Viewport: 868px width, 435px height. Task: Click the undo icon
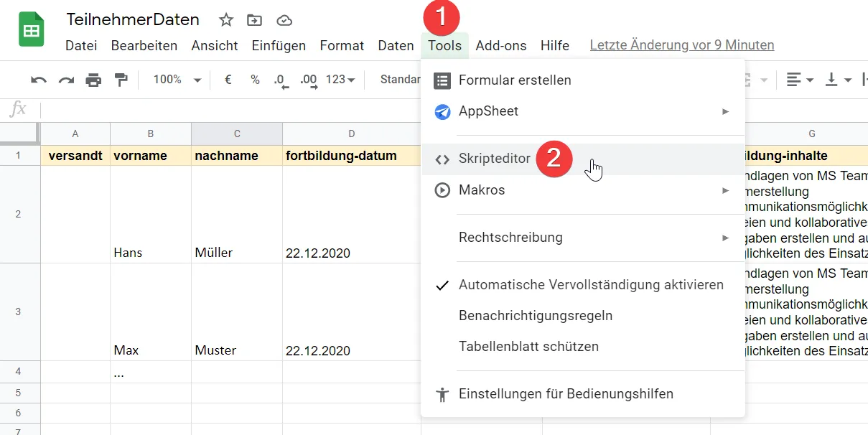(x=38, y=80)
